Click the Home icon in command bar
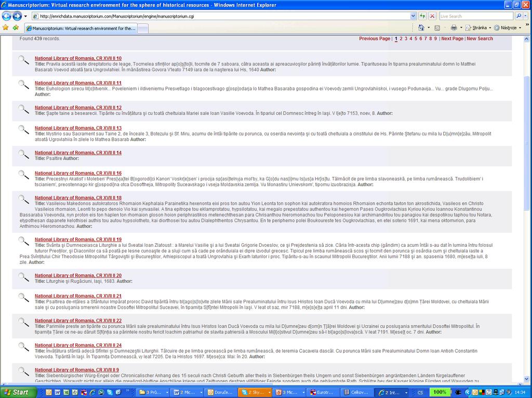532x398 pixels. (x=421, y=28)
